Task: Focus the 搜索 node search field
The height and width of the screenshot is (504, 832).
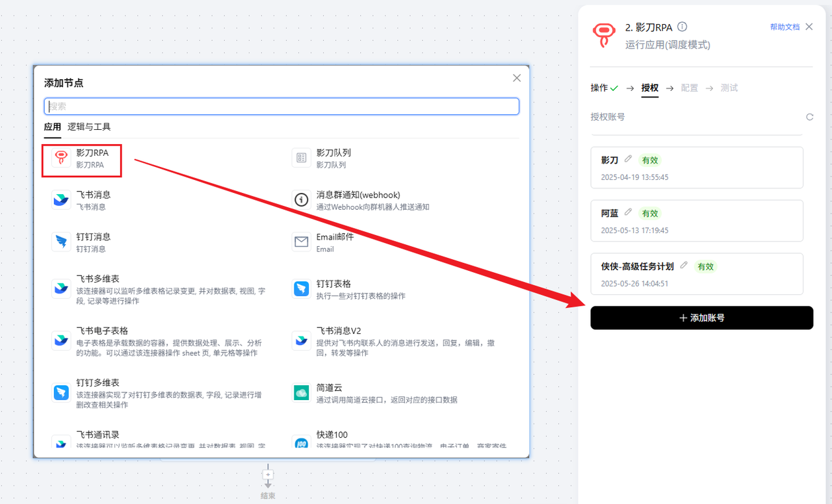Action: tap(281, 107)
